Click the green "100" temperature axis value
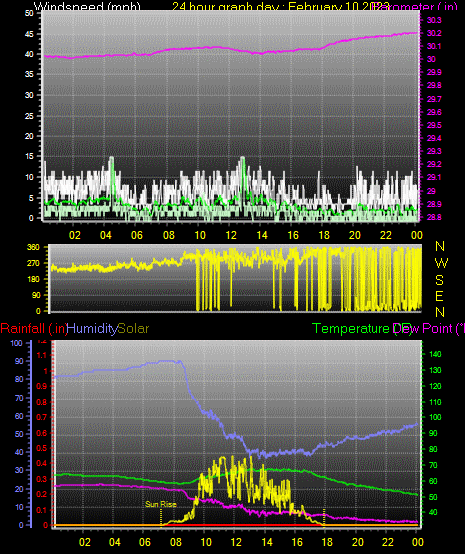Screen dimensions: 465x554 [435, 417]
